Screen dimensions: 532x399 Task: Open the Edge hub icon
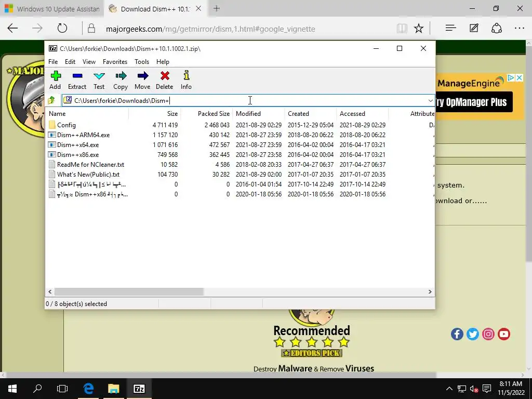(450, 28)
